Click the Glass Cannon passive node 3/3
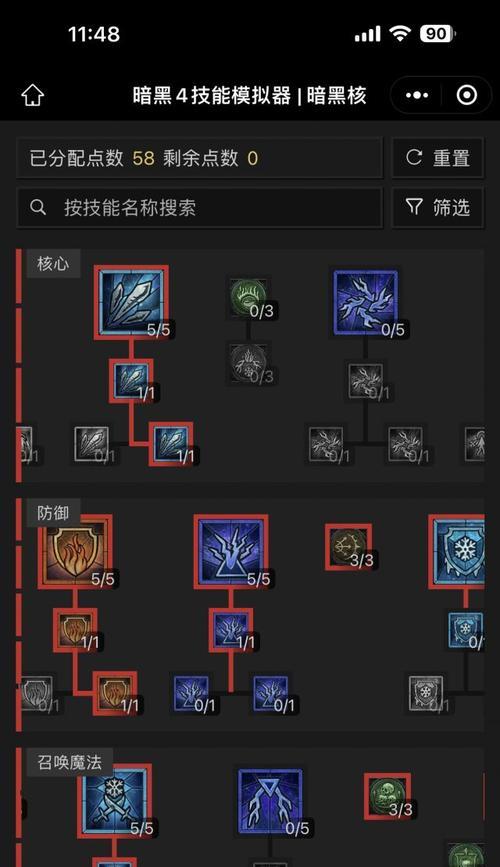Image resolution: width=500 pixels, height=867 pixels. click(x=348, y=547)
